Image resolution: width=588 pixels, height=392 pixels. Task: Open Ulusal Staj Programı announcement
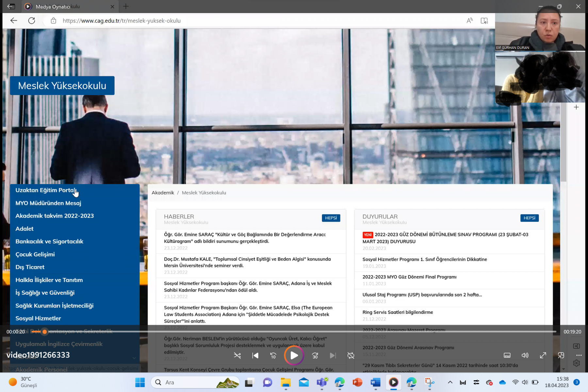point(422,295)
